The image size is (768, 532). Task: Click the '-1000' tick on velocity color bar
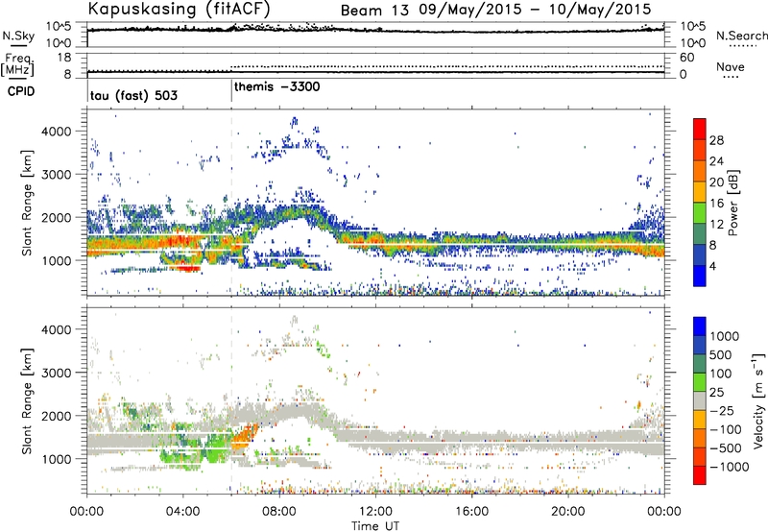729,467
